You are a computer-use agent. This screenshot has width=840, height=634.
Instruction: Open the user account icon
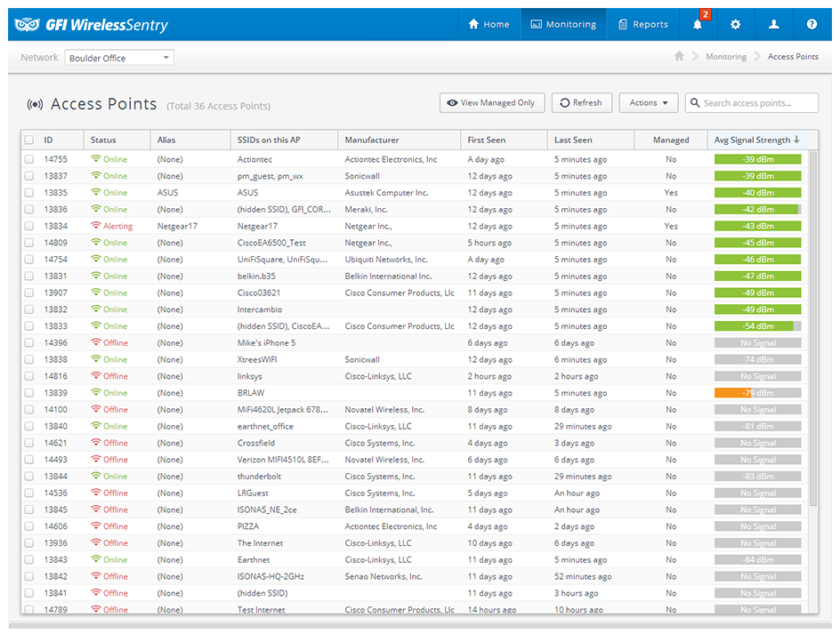[x=773, y=25]
